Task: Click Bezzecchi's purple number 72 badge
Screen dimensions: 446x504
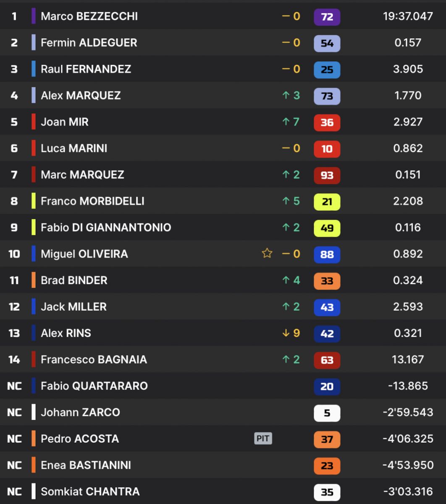Action: pyautogui.click(x=327, y=17)
